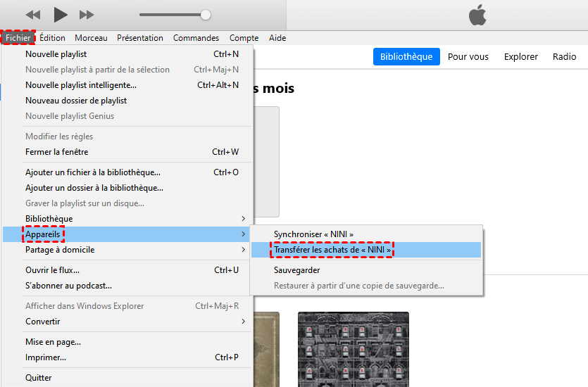588x387 pixels.
Task: Choose Synchroniser « NINI »
Action: click(313, 234)
